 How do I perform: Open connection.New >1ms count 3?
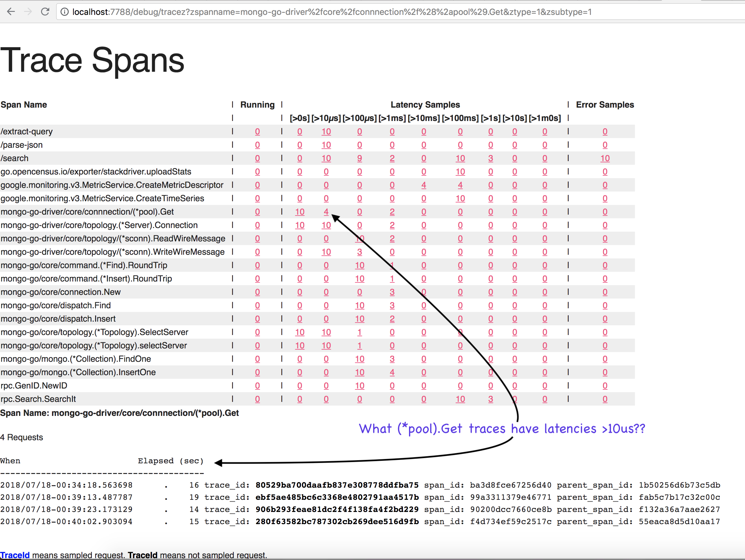(x=392, y=292)
